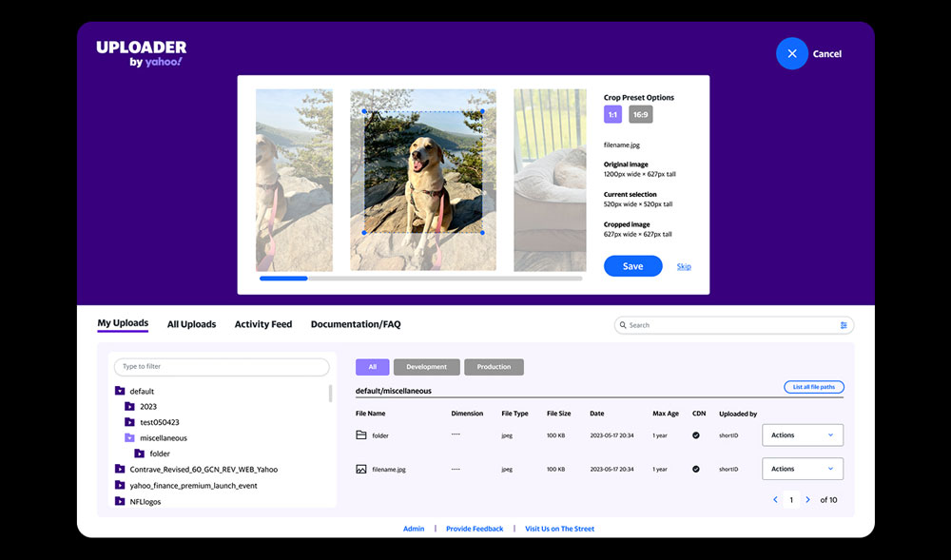The image size is (951, 560).
Task: Expand Contrave_Revised_60_GCN_REV_WEB_Yahoo folder
Action: click(120, 469)
